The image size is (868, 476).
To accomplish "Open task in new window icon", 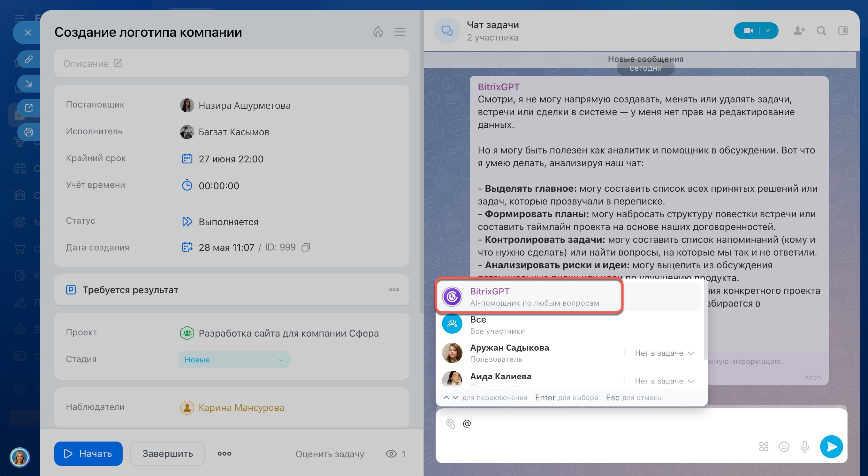I will click(x=29, y=108).
